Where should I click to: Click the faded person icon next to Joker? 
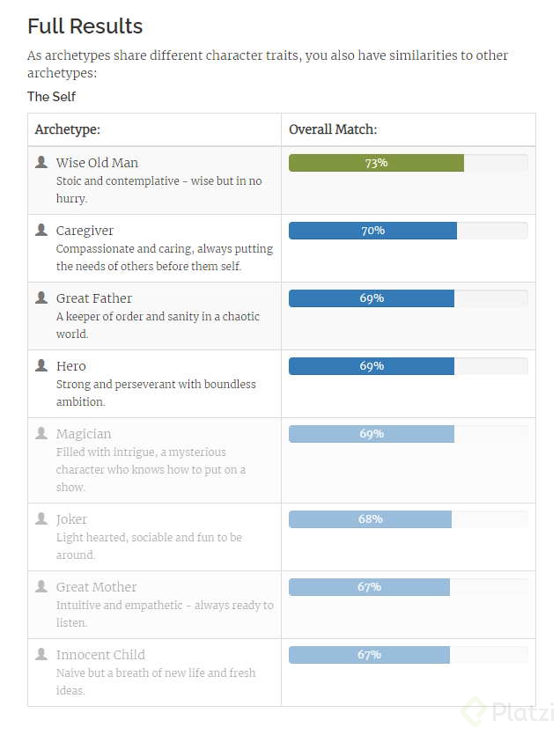pos(41,518)
